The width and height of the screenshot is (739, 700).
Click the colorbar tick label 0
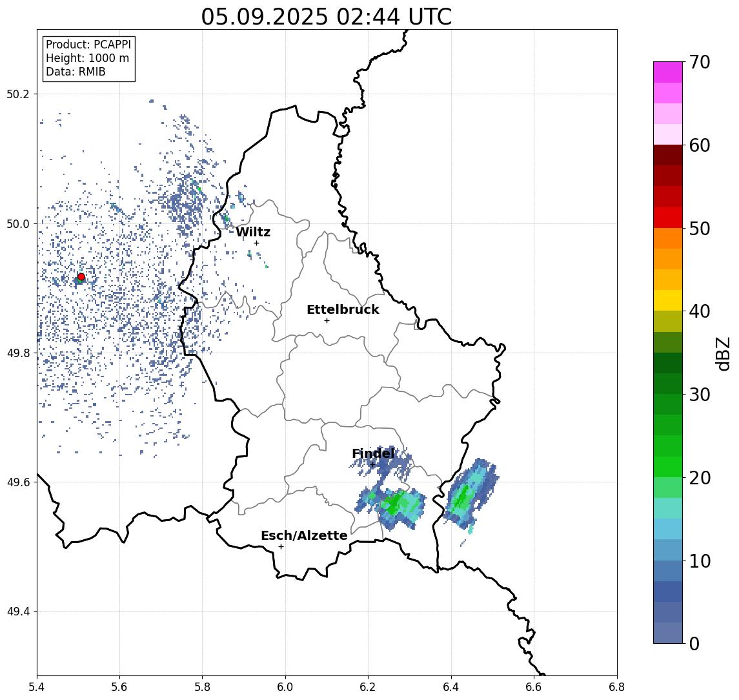pos(694,643)
